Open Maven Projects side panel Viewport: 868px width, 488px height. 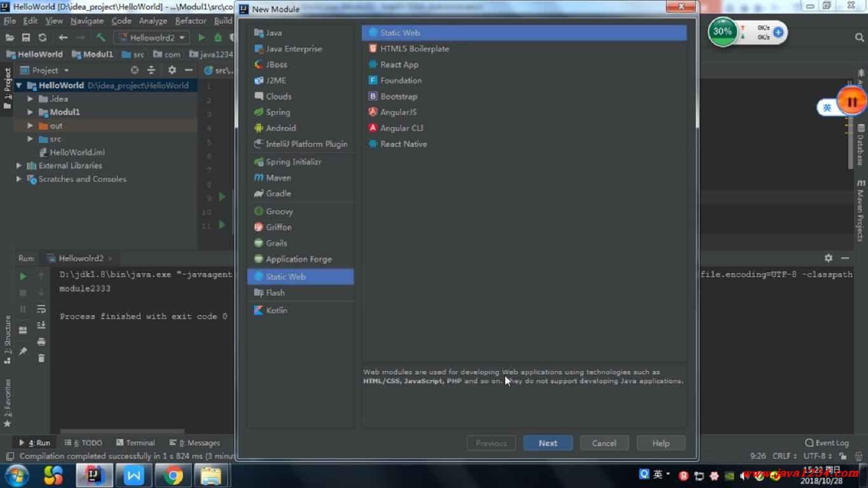pyautogui.click(x=860, y=210)
